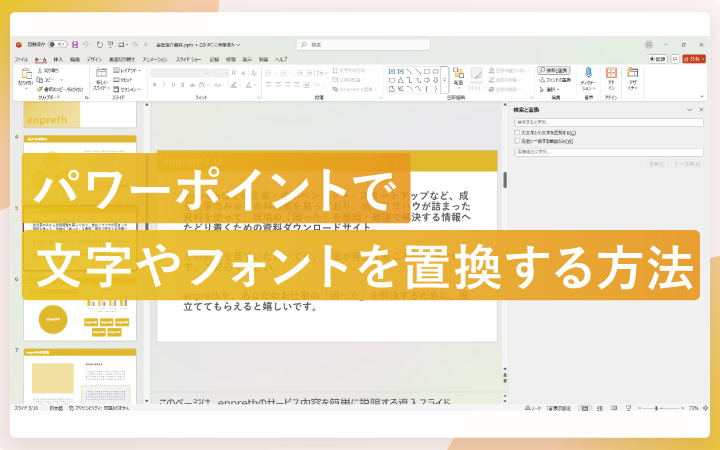Image resolution: width=720 pixels, height=450 pixels.
Task: Open the Section (セクション) dropdown
Action: point(127,89)
